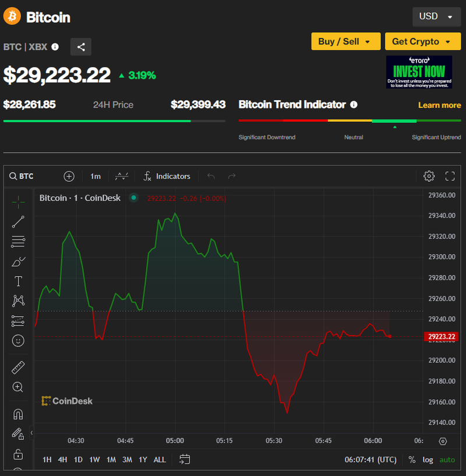This screenshot has width=466, height=476.
Task: Open chart settings gear icon
Action: pyautogui.click(x=429, y=176)
